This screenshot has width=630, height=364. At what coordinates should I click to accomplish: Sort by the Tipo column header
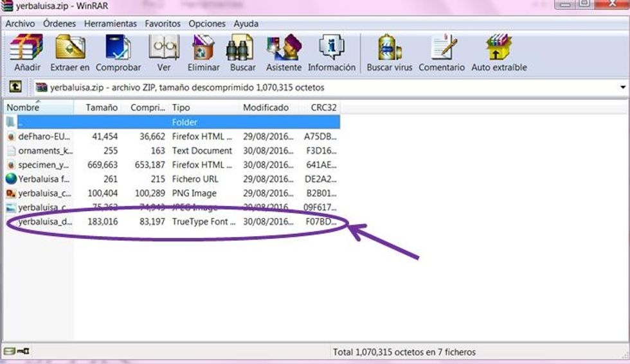tap(204, 108)
